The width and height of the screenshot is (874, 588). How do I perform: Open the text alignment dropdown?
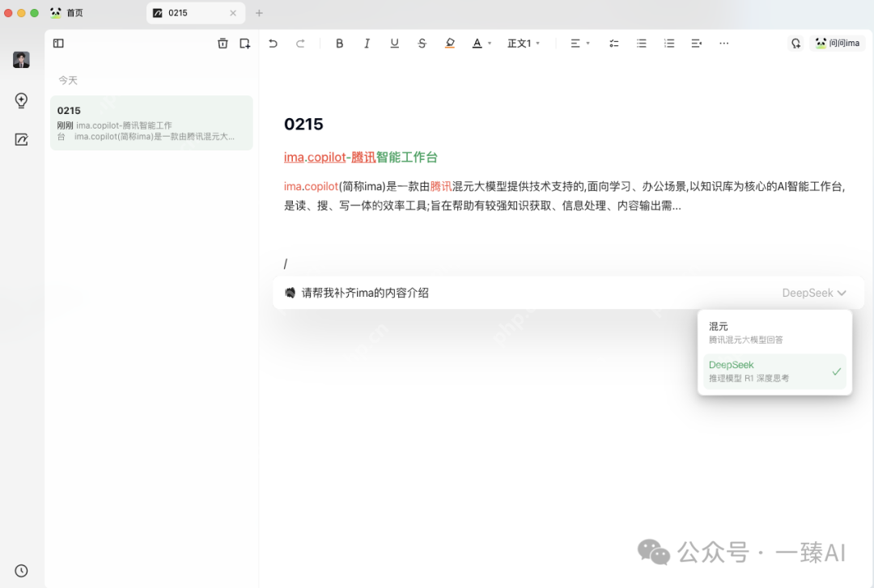[578, 43]
